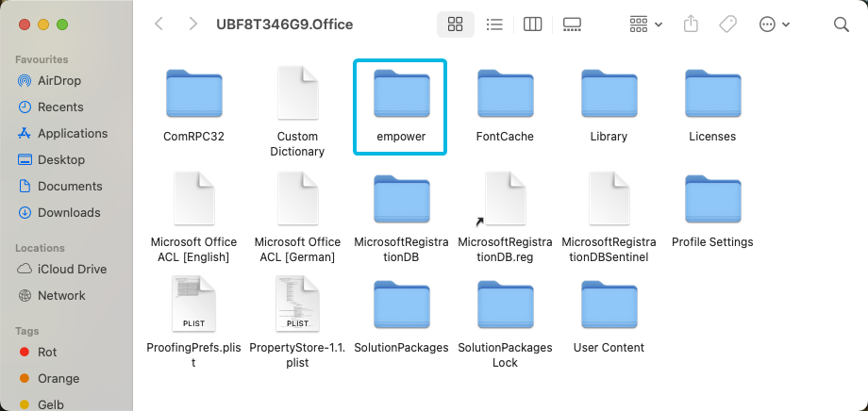This screenshot has width=868, height=411.
Task: Select Microsoft Office ACL [German] file icon
Action: (298, 199)
